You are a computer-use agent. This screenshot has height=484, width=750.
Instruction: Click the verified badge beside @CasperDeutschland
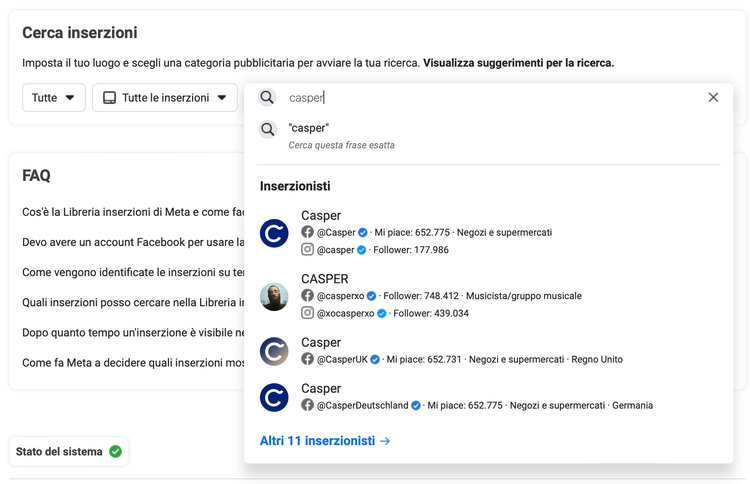[x=416, y=406]
